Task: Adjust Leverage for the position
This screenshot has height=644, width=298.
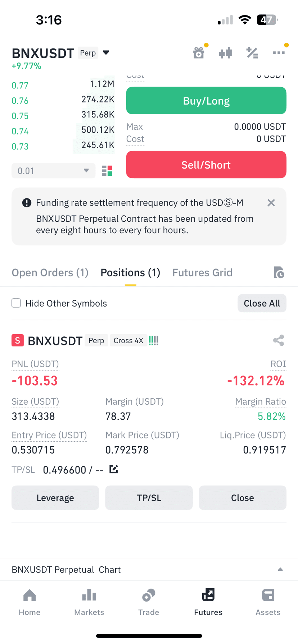Action: 55,498
